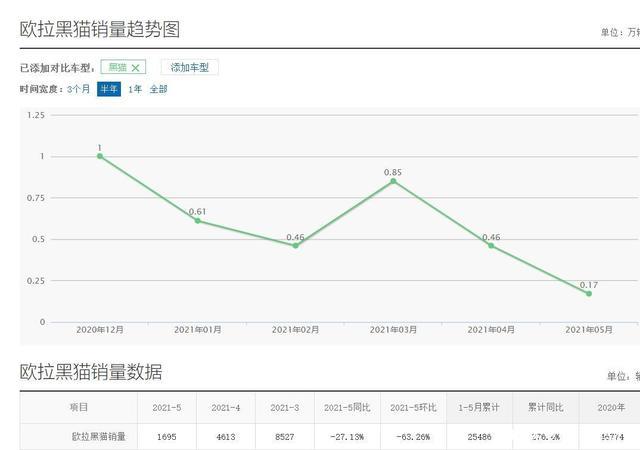Click the 欧拉黑猫销量数据 heading
640x450 pixels.
pos(91,372)
